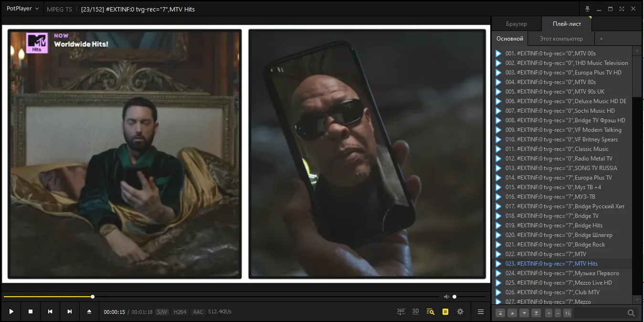Image resolution: width=644 pixels, height=322 pixels.
Task: Switch to the Браузер tab
Action: click(x=516, y=24)
